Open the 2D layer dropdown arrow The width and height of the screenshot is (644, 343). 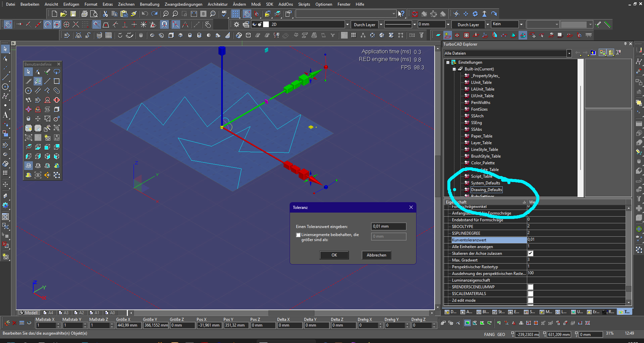tap(347, 24)
